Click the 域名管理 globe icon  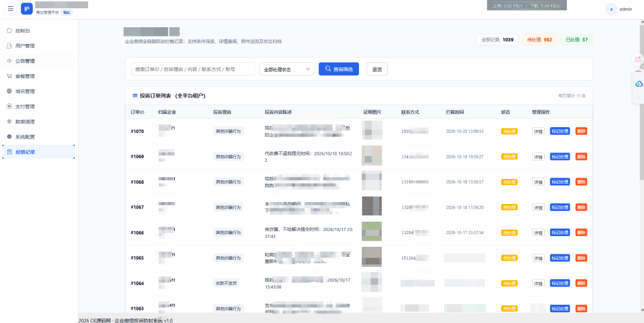pyautogui.click(x=9, y=91)
